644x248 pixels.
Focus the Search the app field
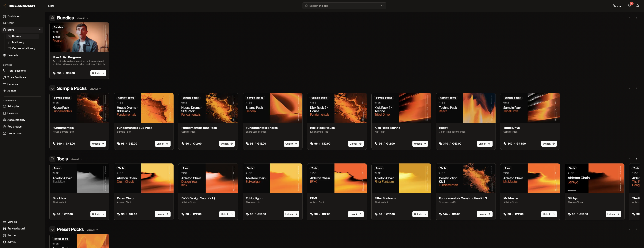[x=344, y=6]
